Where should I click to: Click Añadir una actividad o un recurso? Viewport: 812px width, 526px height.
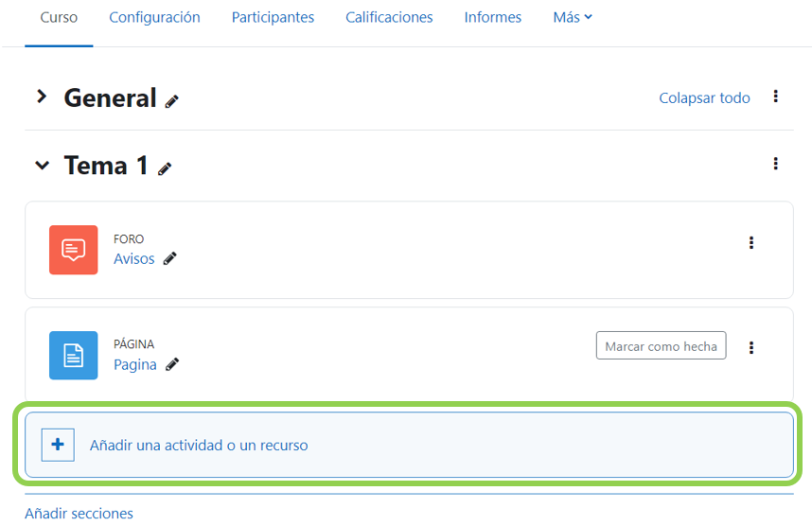tap(199, 445)
